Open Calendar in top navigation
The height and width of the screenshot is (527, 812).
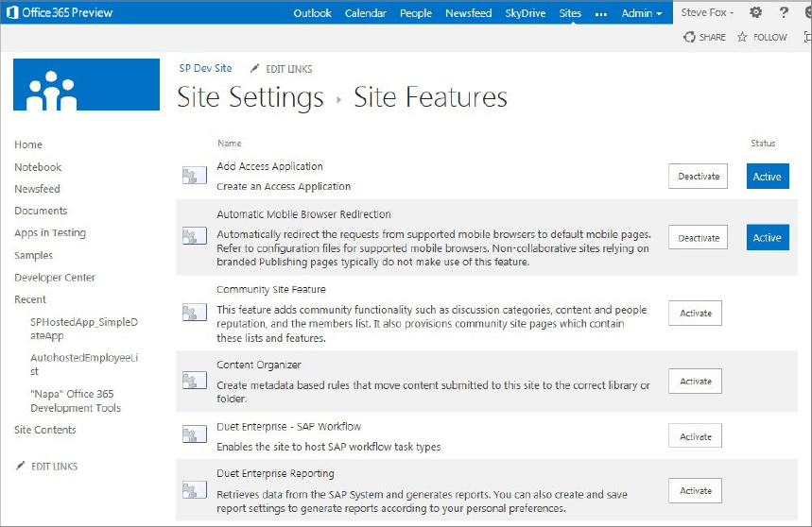tap(366, 13)
